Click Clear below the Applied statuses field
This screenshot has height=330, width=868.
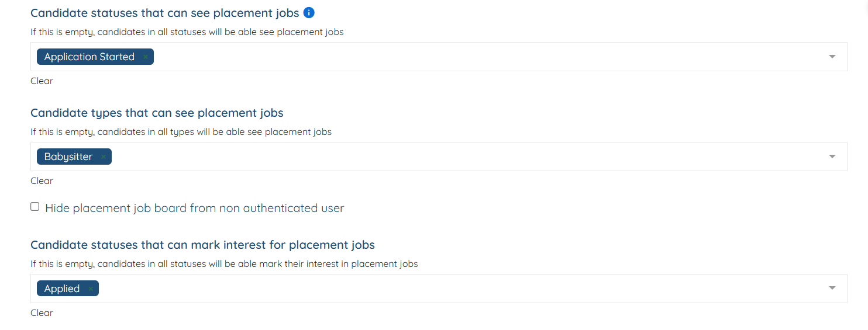pyautogui.click(x=42, y=313)
